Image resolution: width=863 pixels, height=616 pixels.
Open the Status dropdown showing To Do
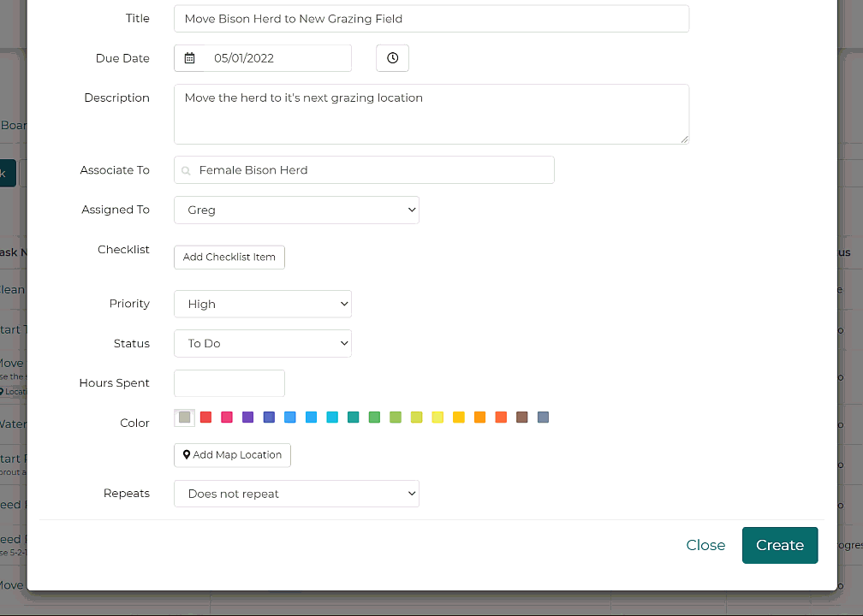pyautogui.click(x=262, y=343)
